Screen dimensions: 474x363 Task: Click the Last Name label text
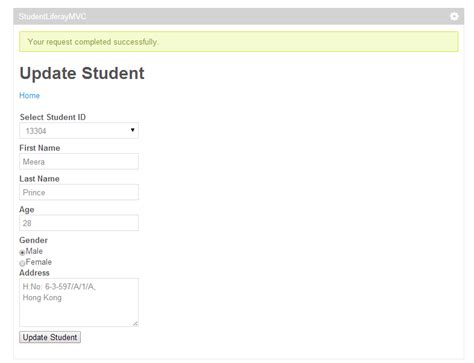39,179
